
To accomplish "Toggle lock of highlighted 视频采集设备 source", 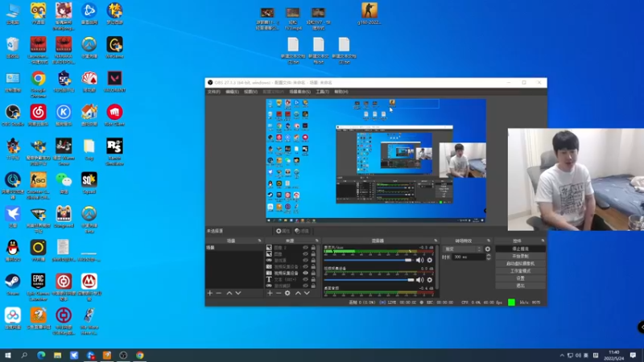I will pyautogui.click(x=313, y=273).
